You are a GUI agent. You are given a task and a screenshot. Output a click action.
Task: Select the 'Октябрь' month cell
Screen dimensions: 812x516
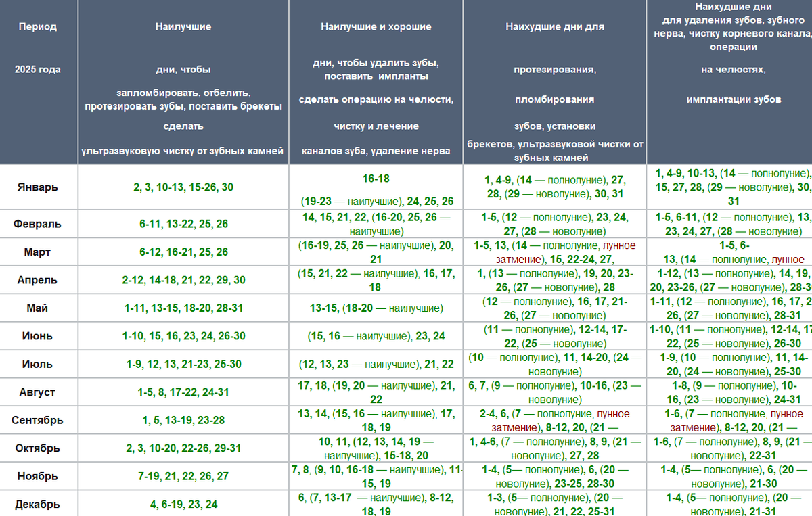[38, 448]
